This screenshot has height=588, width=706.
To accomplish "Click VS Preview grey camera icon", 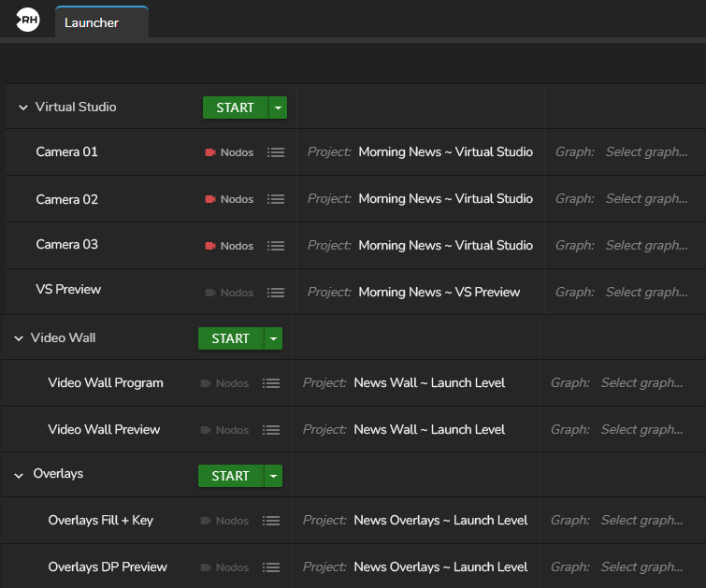I will click(210, 293).
